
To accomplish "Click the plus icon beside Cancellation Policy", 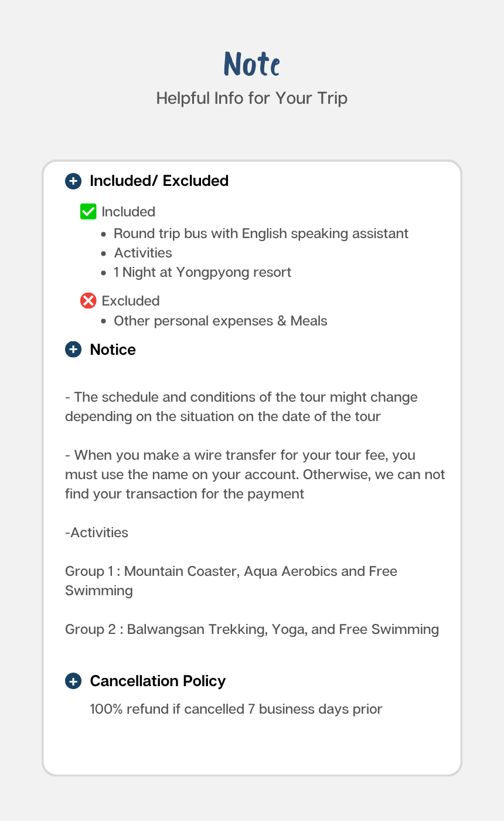I will [73, 681].
